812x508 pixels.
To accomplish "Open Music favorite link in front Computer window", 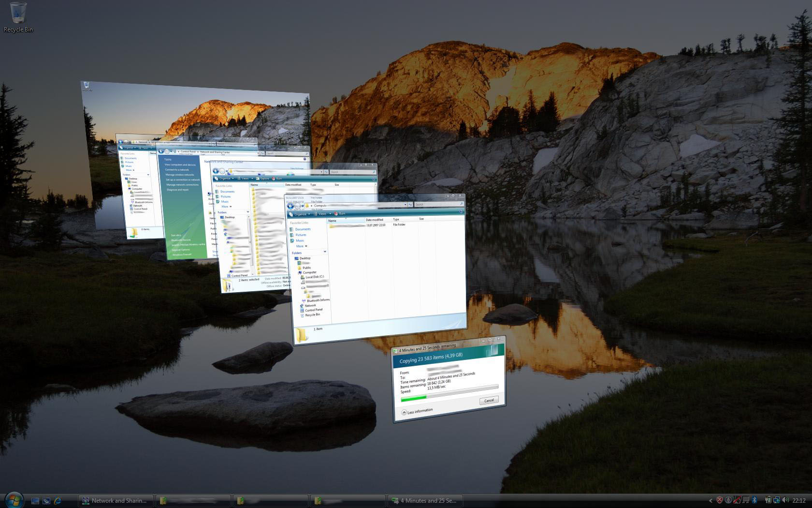I will 297,240.
